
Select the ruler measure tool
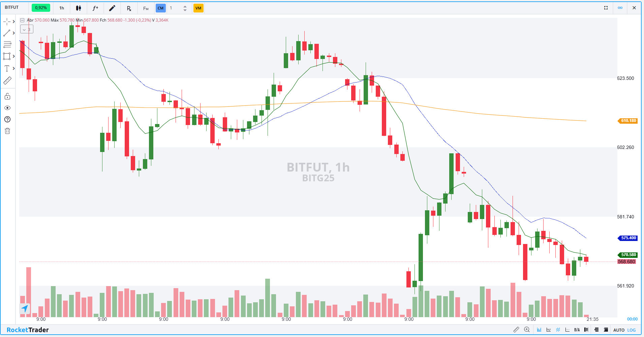[7, 80]
